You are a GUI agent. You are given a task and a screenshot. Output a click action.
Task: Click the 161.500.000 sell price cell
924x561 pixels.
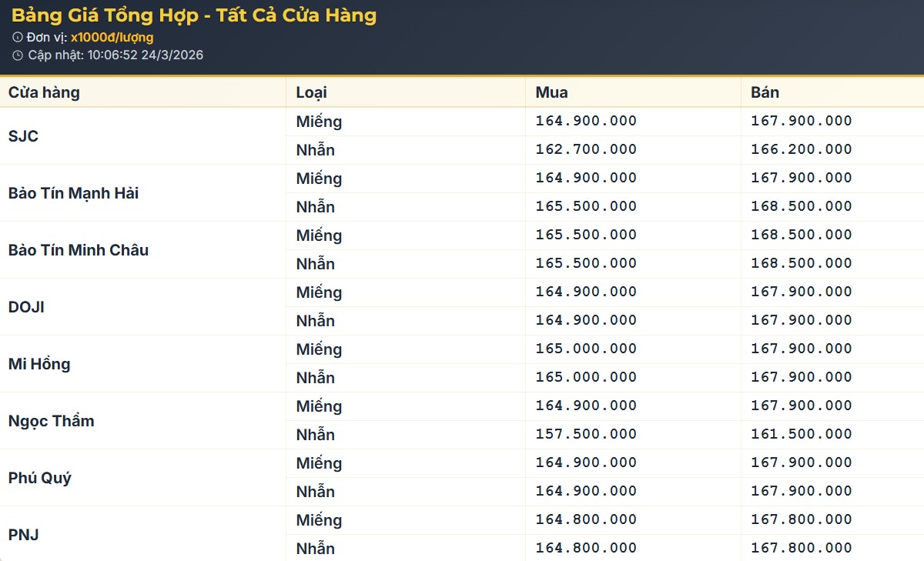(x=802, y=434)
